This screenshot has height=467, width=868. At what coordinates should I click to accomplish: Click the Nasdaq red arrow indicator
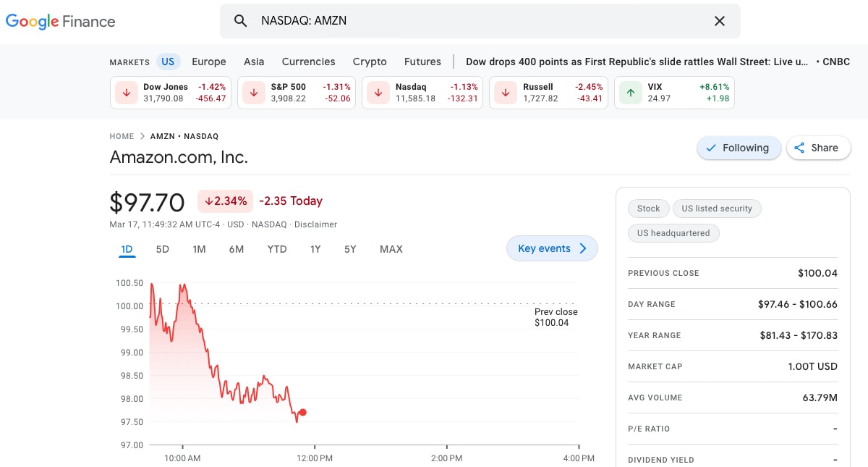pyautogui.click(x=378, y=93)
